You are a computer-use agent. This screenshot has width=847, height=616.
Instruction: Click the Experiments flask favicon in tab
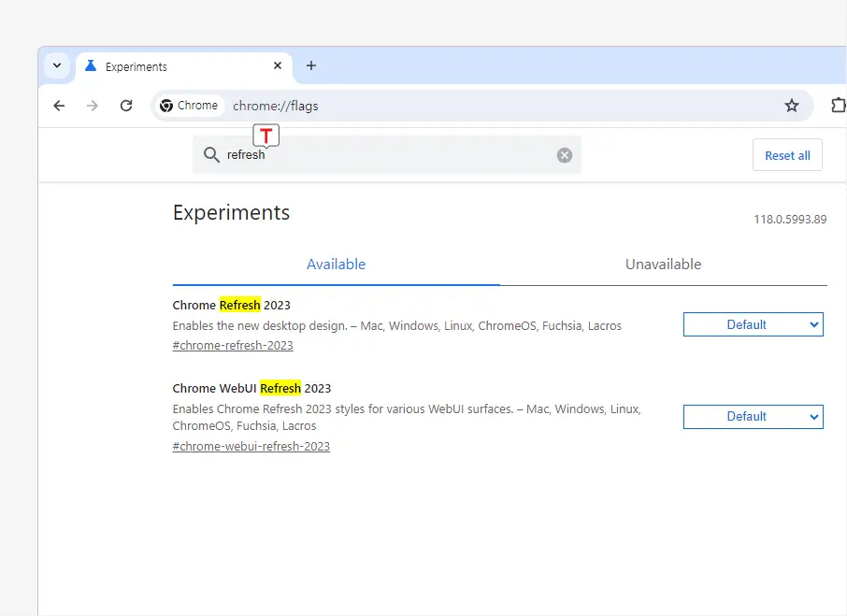coord(91,65)
